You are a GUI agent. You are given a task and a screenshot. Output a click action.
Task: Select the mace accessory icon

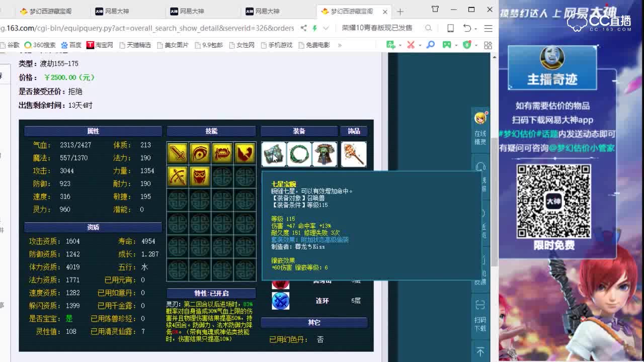(x=354, y=154)
